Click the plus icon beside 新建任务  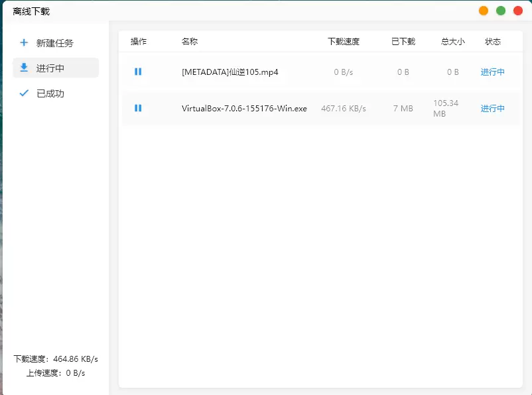click(24, 43)
